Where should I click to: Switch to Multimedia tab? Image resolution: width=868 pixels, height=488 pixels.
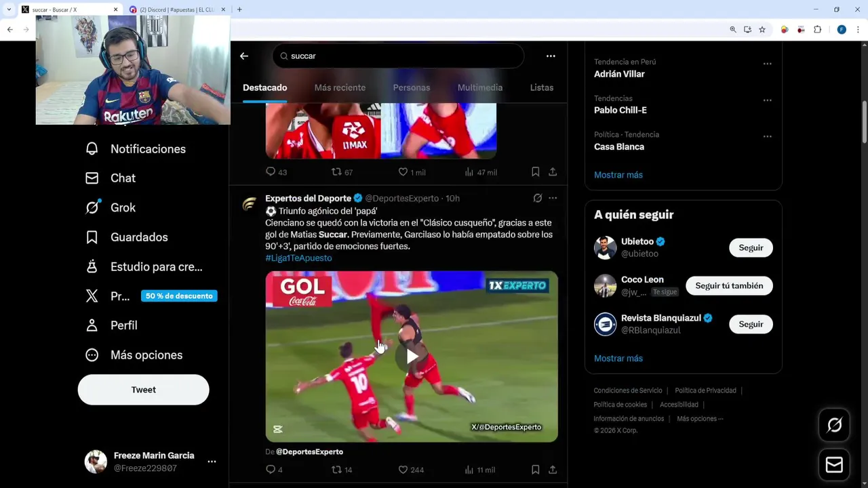[x=480, y=88]
